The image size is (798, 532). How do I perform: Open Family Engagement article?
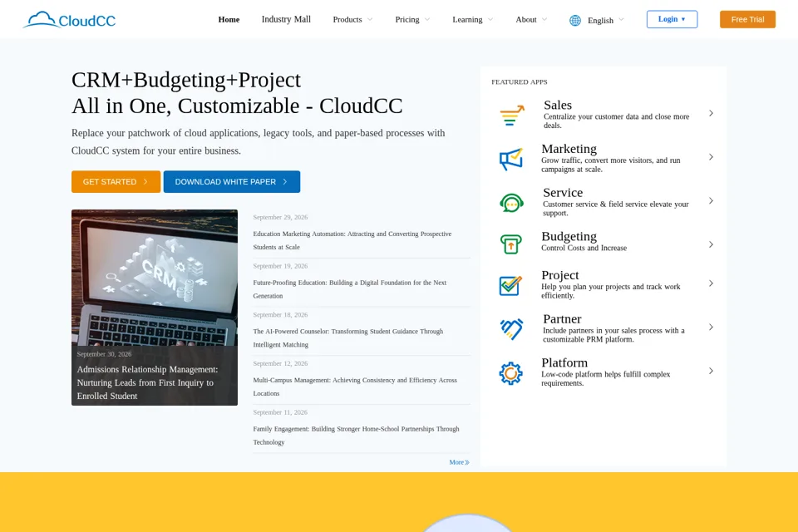click(x=357, y=436)
